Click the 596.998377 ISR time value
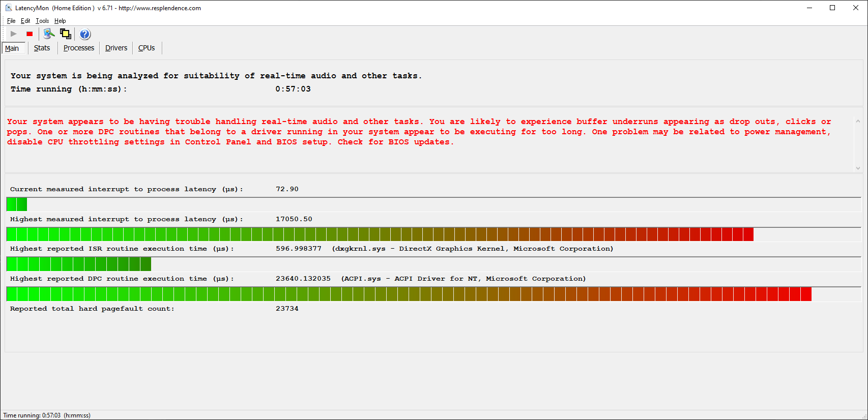Image resolution: width=868 pixels, height=420 pixels. click(299, 249)
